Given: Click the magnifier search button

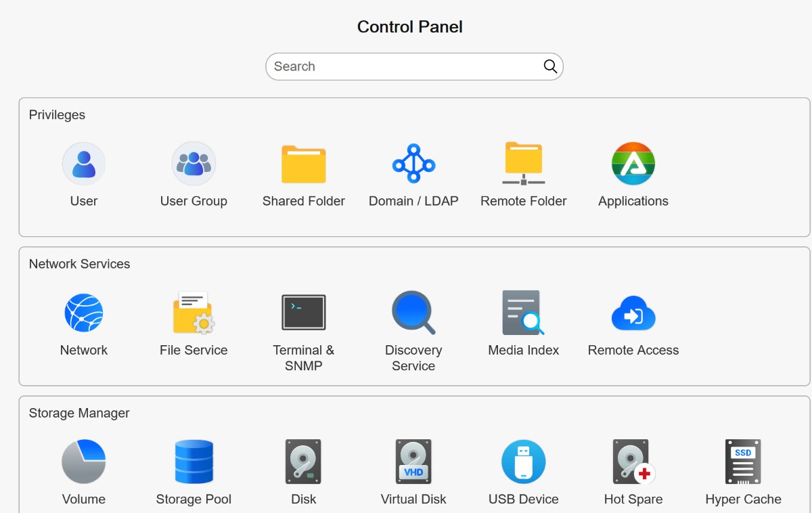Looking at the screenshot, I should [550, 66].
